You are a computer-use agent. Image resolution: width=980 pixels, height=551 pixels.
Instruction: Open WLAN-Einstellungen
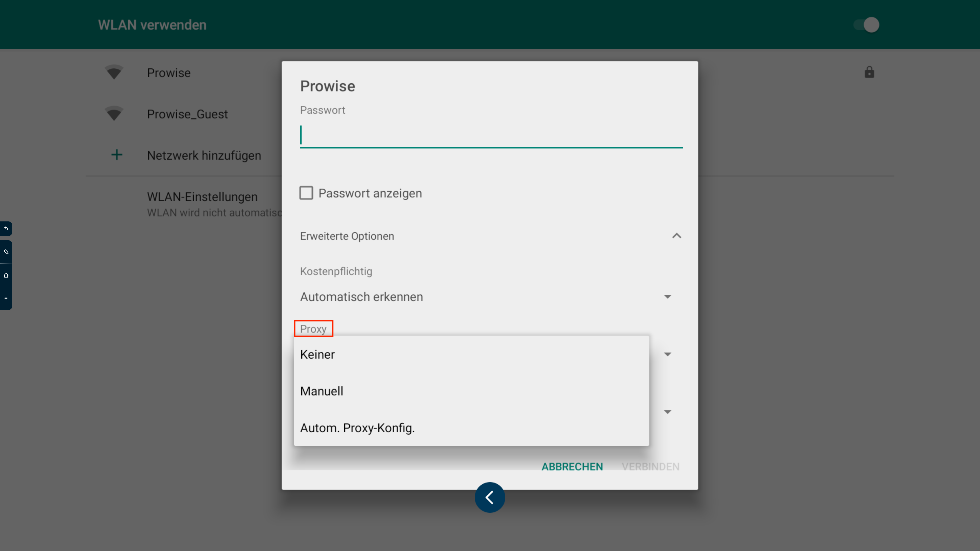point(202,197)
